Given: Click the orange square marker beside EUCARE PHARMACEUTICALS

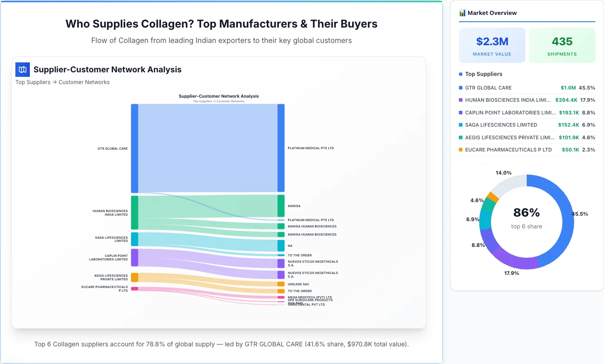Looking at the screenshot, I should (x=462, y=150).
